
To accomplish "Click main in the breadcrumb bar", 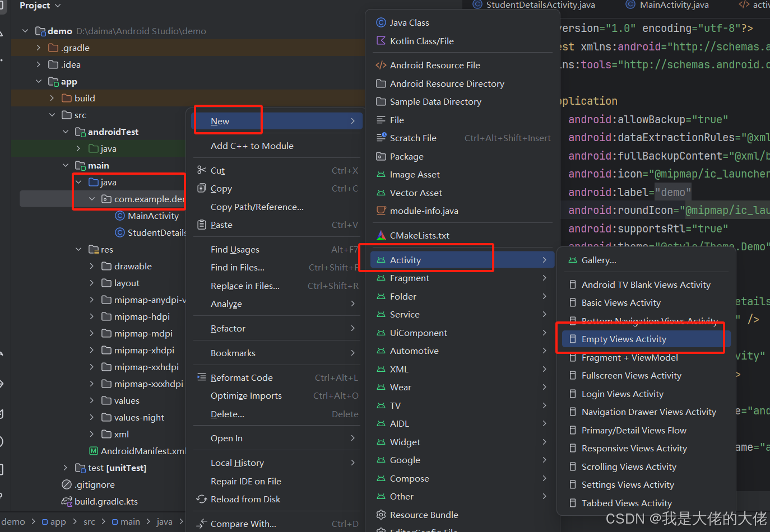I will click(130, 521).
